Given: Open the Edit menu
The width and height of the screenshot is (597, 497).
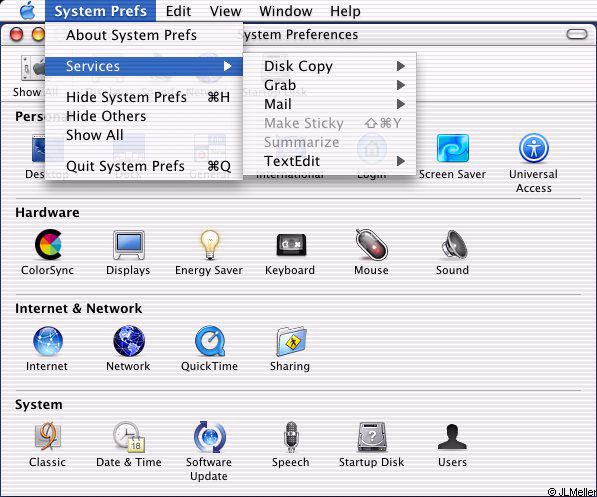Looking at the screenshot, I should click(178, 11).
